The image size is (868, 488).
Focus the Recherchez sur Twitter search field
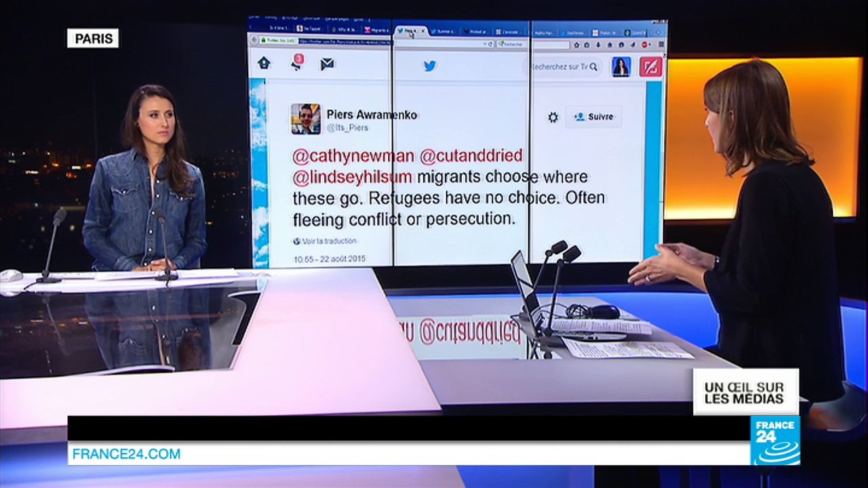561,66
